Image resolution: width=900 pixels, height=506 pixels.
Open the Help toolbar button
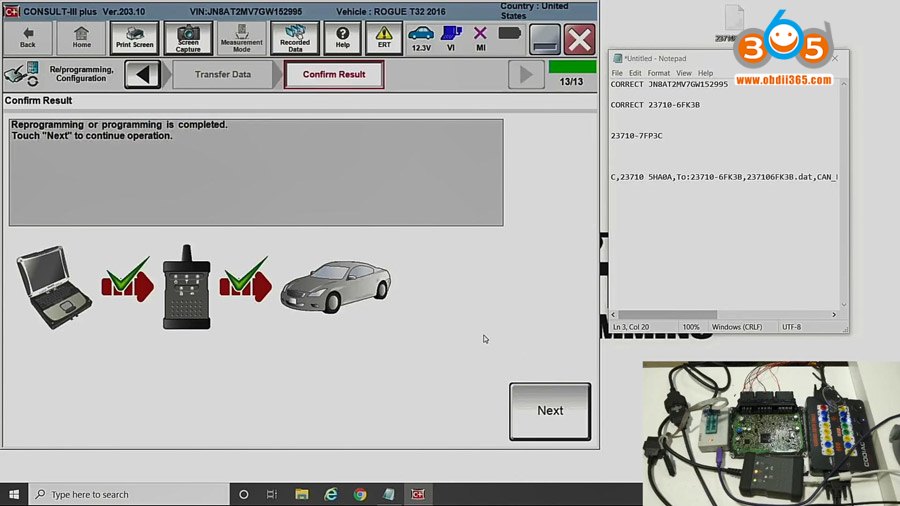(x=342, y=38)
